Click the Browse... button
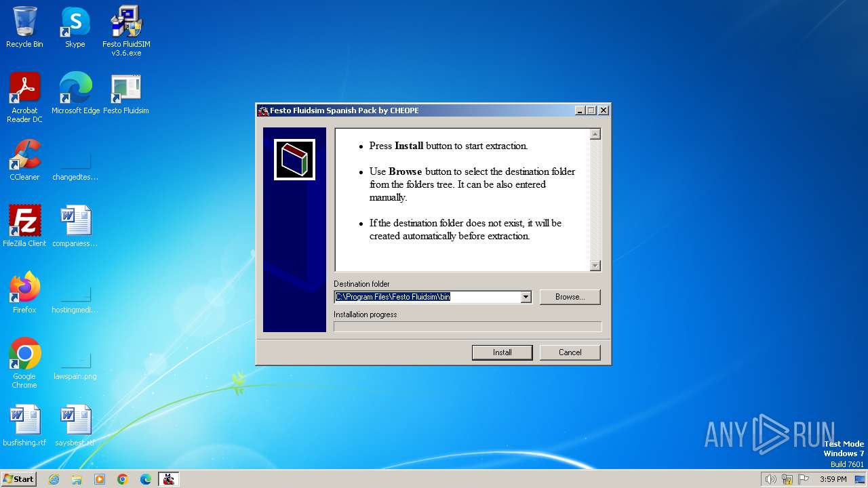868x488 pixels. [570, 297]
